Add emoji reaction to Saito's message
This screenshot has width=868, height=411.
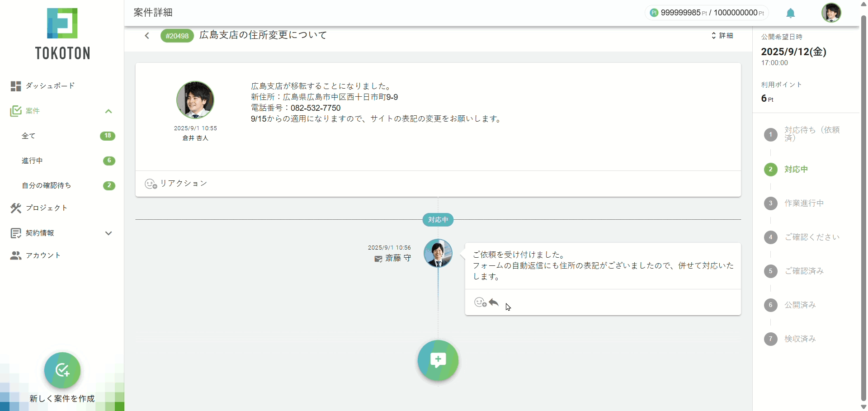(x=480, y=302)
